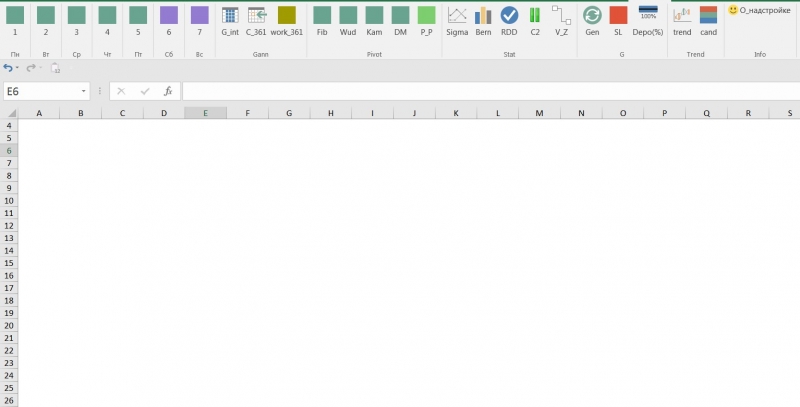This screenshot has height=407, width=800.
Task: Click the Name Box showing E6
Action: (41, 91)
